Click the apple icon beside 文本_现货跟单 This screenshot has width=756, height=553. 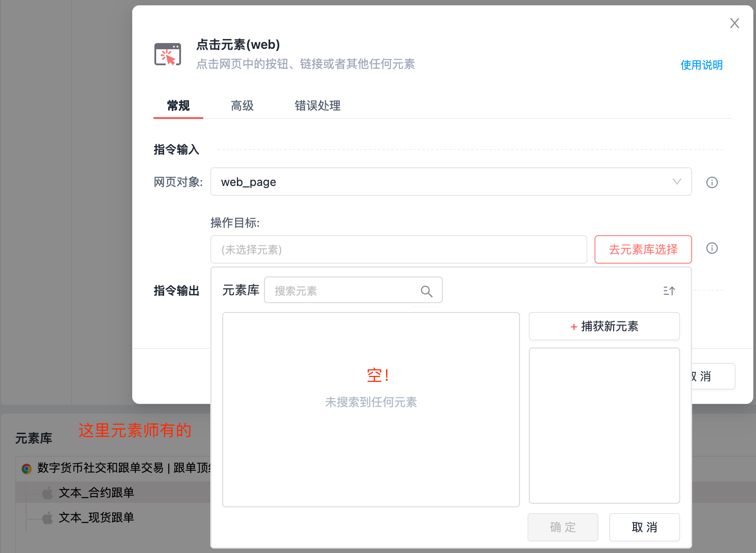[47, 517]
